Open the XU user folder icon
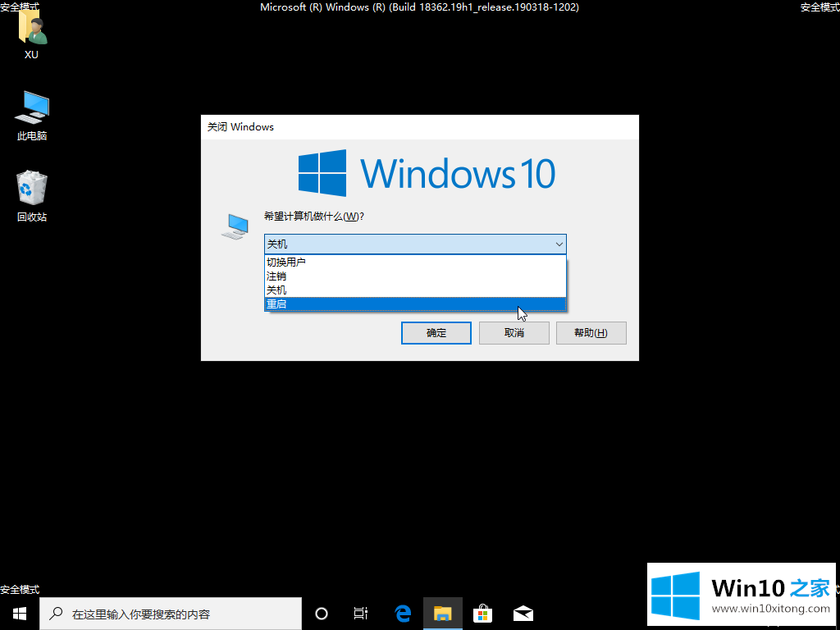 point(32,33)
